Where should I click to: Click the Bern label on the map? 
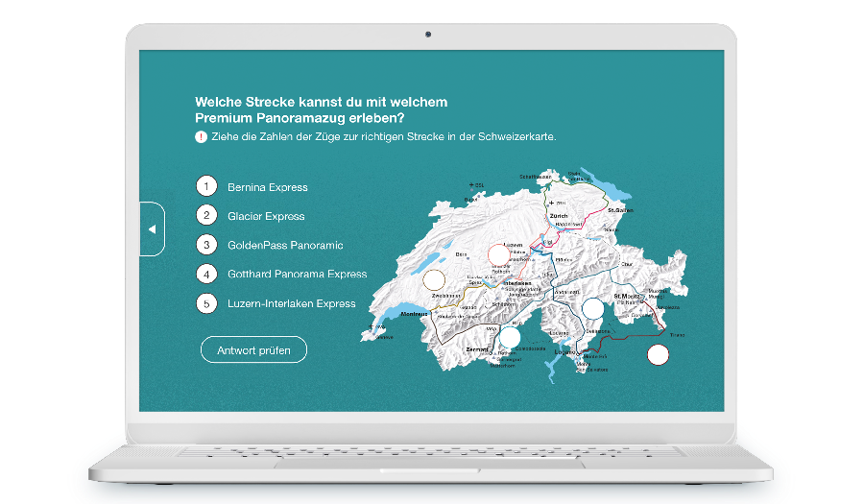pyautogui.click(x=461, y=254)
